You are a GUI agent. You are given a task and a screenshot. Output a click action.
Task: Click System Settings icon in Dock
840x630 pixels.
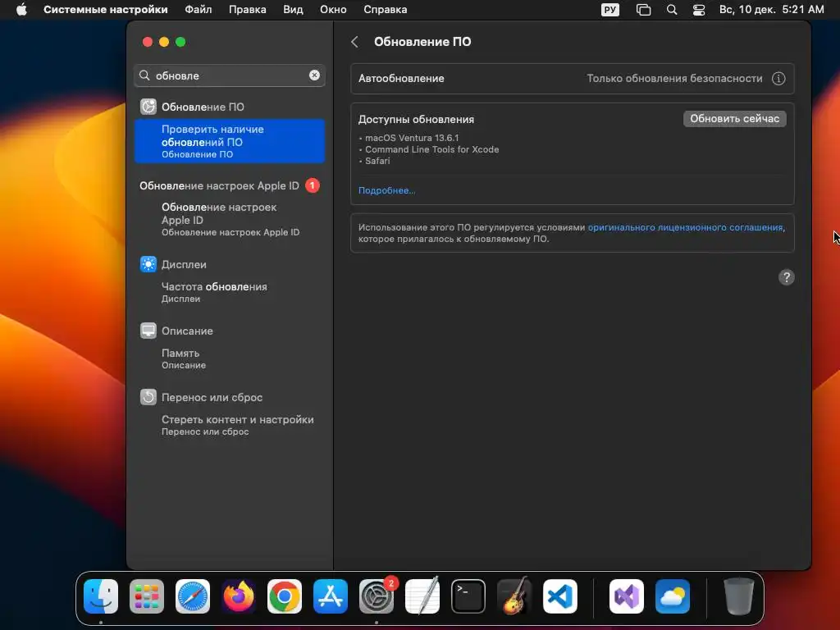pos(376,596)
